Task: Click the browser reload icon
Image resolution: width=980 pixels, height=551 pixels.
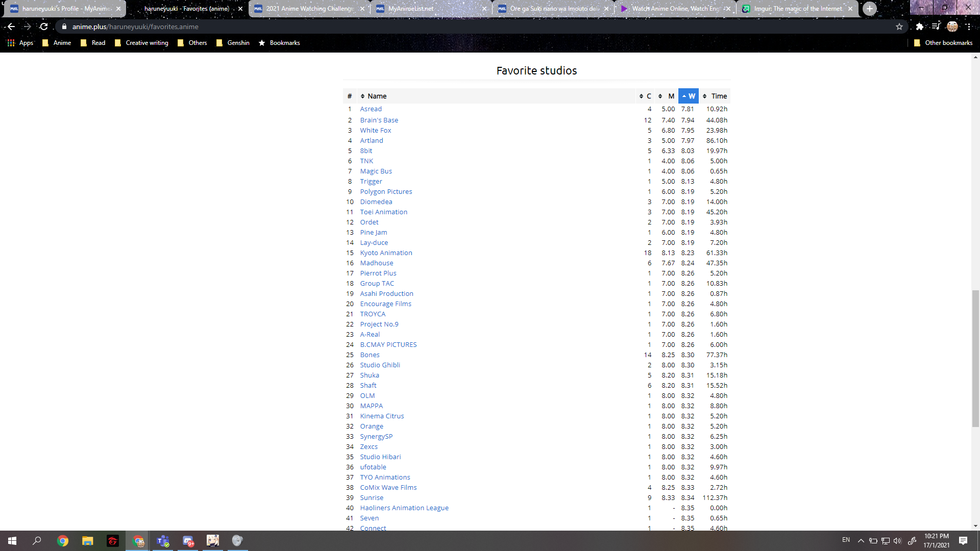Action: [44, 27]
